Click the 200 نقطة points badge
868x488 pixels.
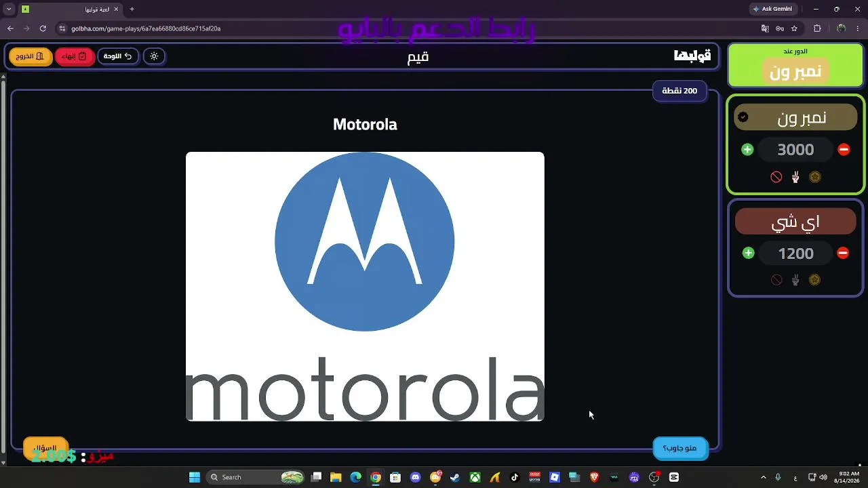(x=679, y=91)
